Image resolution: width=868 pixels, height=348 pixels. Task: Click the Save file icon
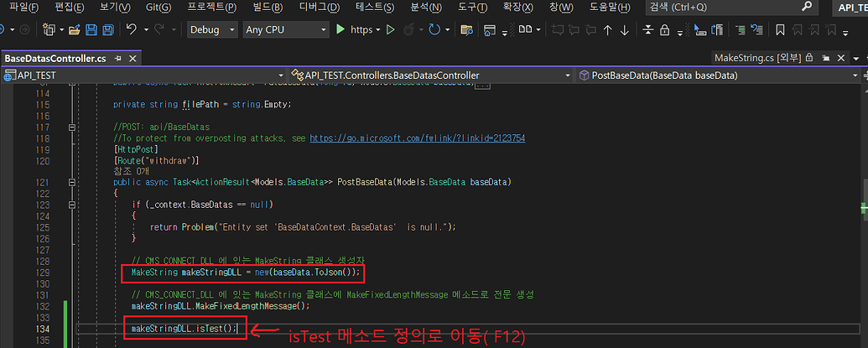[x=92, y=30]
